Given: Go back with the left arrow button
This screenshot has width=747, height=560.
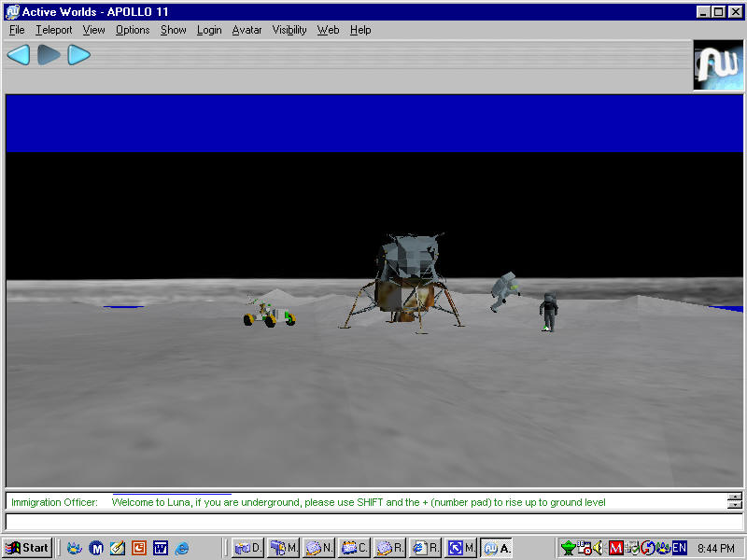Looking at the screenshot, I should [19, 55].
